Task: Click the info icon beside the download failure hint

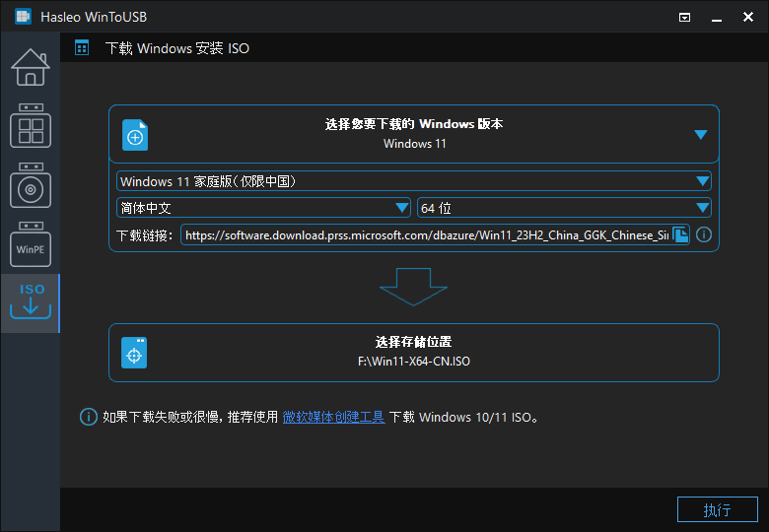Action: [x=89, y=417]
